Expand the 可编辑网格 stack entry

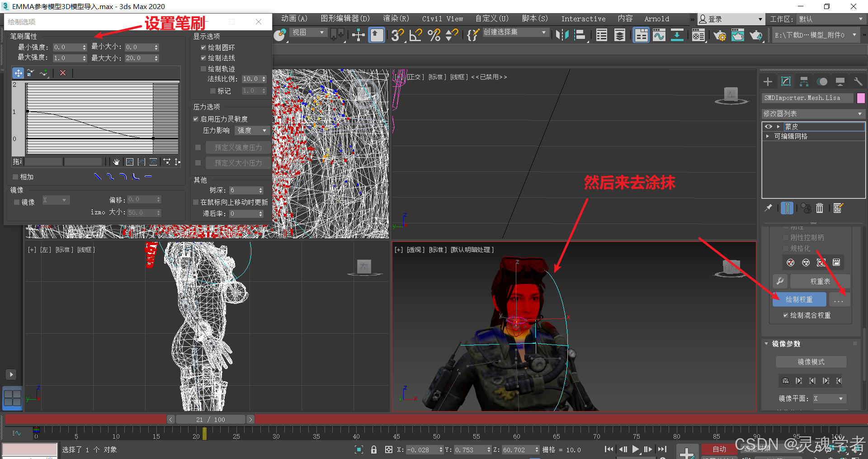tap(768, 136)
